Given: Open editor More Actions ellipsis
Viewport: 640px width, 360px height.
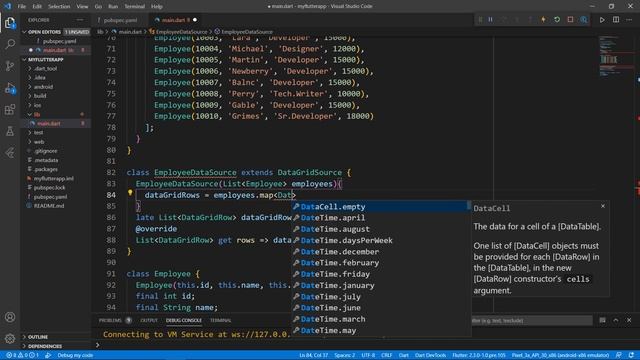Looking at the screenshot, I should (x=629, y=20).
